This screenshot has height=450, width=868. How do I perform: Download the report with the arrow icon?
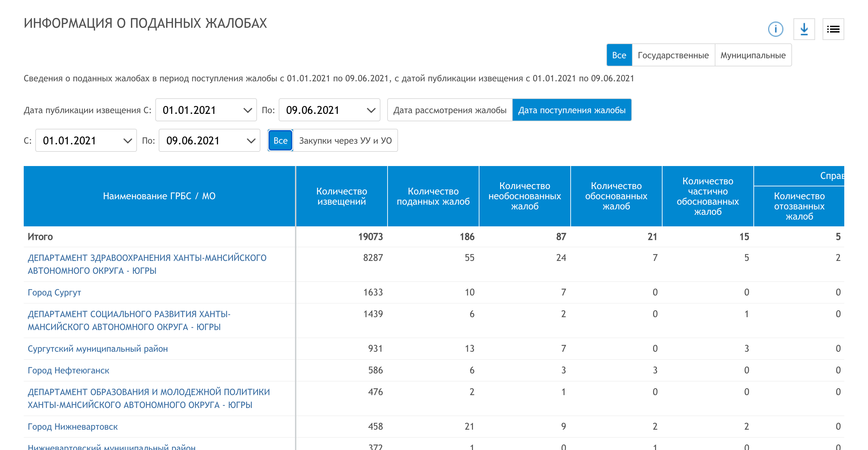[x=804, y=29]
